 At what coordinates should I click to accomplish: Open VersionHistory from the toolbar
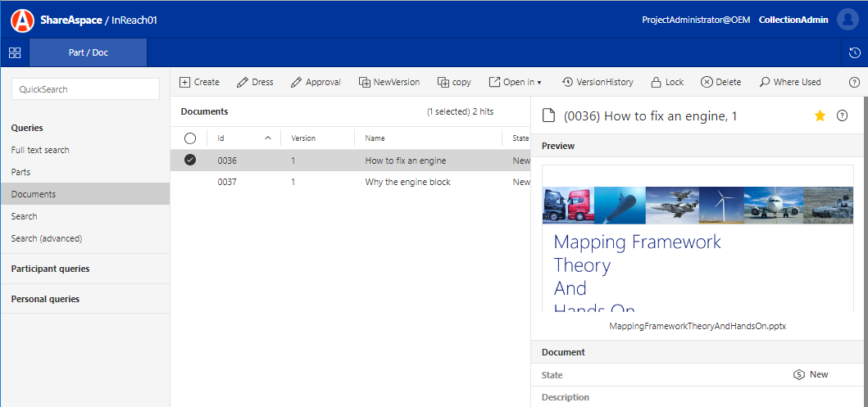coord(598,82)
